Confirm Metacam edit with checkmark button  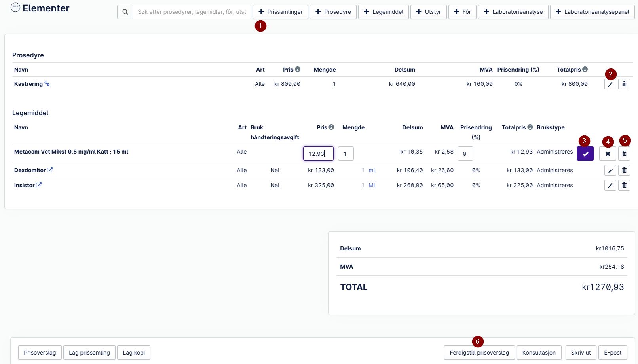click(585, 154)
